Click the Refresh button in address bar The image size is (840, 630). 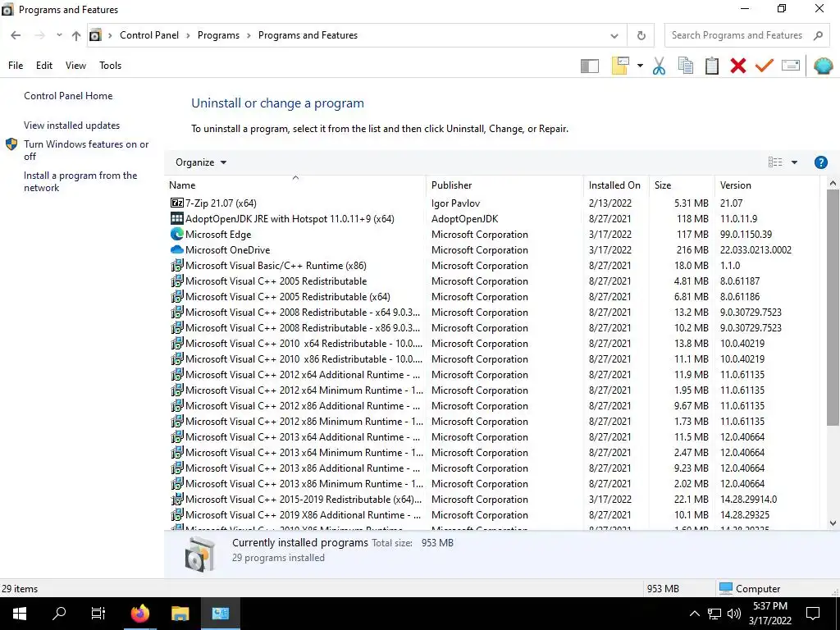641,36
